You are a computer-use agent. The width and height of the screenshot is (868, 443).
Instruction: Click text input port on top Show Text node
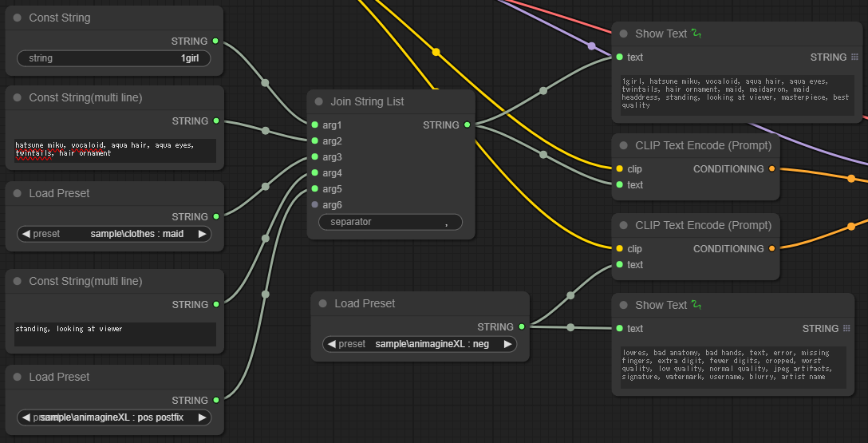point(619,57)
